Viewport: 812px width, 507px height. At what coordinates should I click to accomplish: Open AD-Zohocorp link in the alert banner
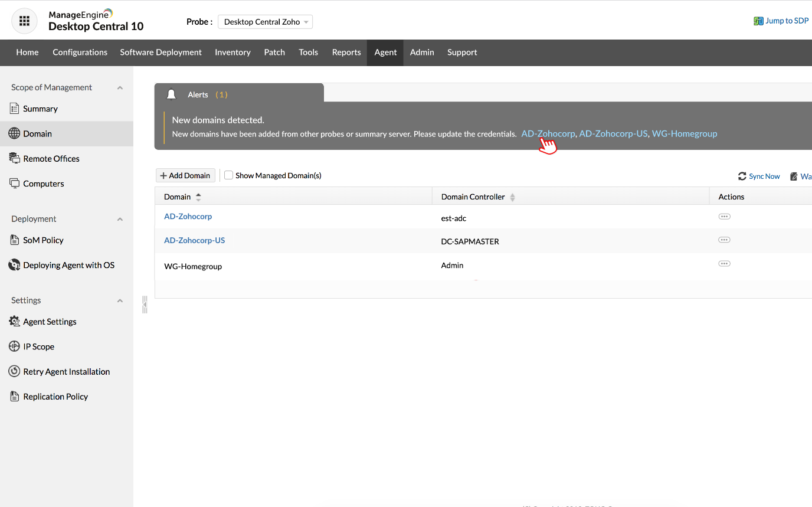click(548, 134)
